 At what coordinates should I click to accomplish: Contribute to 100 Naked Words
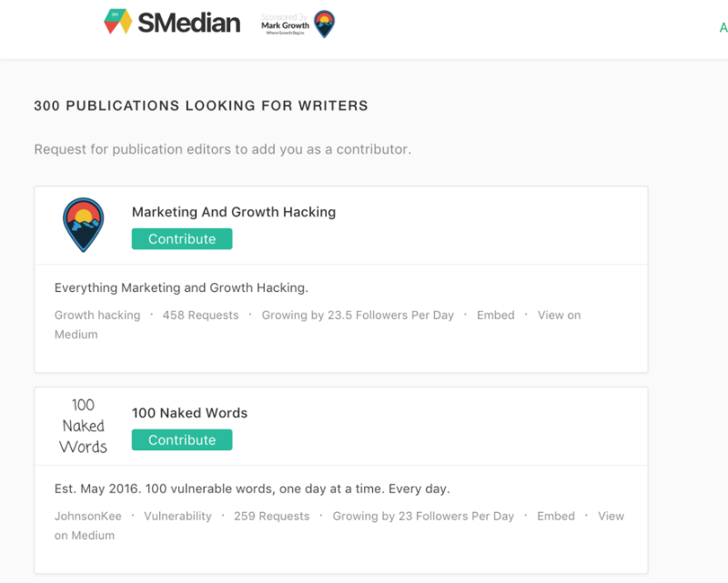(182, 440)
